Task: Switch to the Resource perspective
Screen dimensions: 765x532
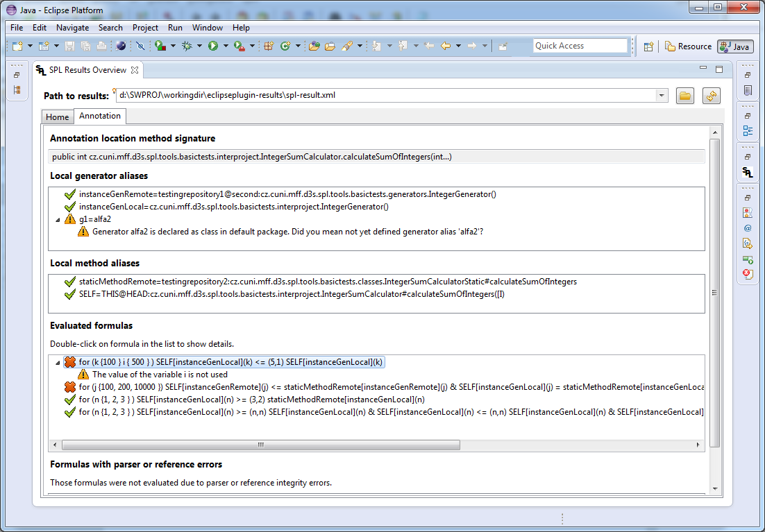Action: (689, 46)
